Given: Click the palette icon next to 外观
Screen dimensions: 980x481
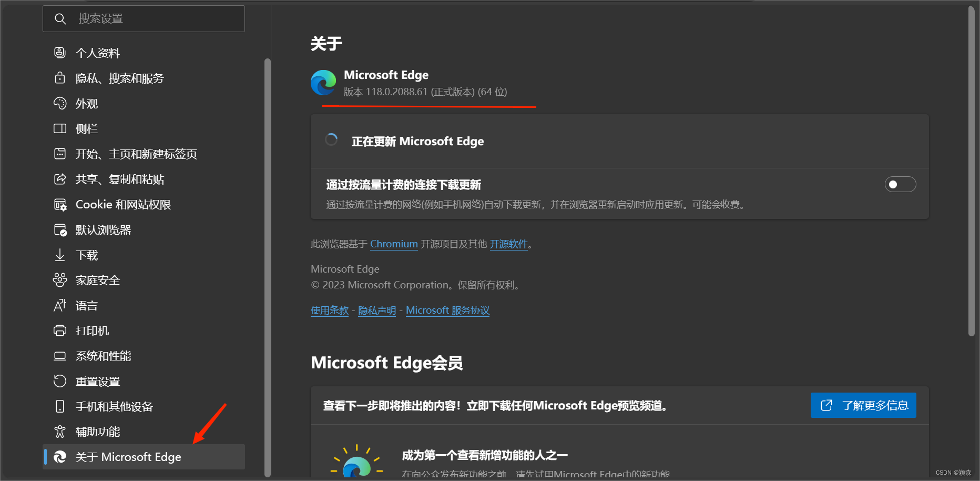Looking at the screenshot, I should (60, 103).
